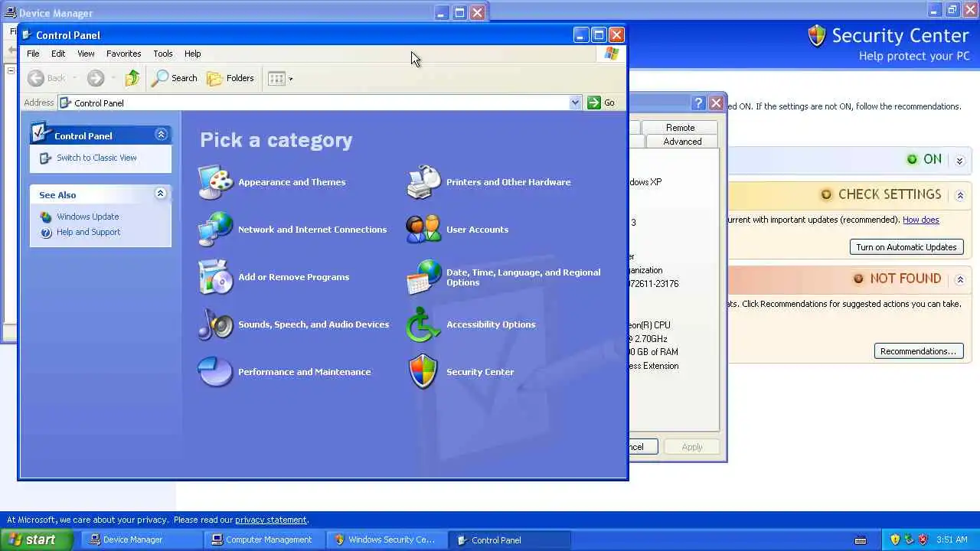Switch to Windows Security Center taskbar button
The image size is (980, 551).
[388, 540]
